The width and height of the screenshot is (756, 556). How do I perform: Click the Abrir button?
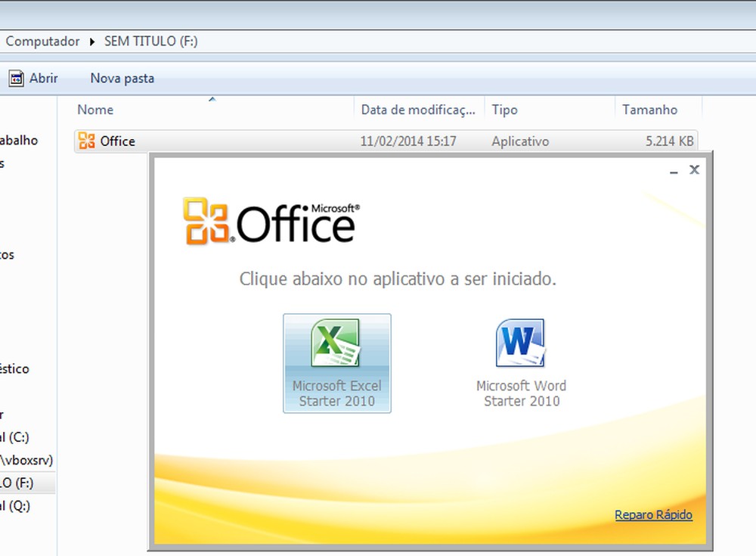pyautogui.click(x=42, y=78)
